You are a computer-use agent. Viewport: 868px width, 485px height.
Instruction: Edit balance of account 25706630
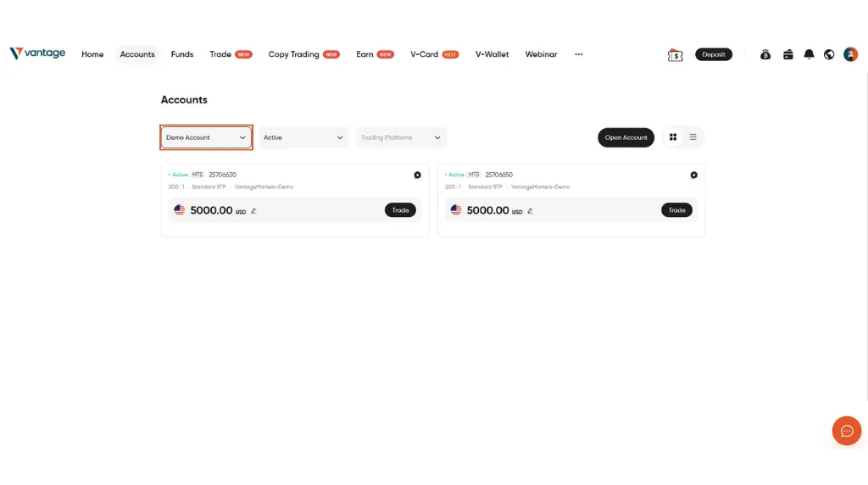(253, 211)
